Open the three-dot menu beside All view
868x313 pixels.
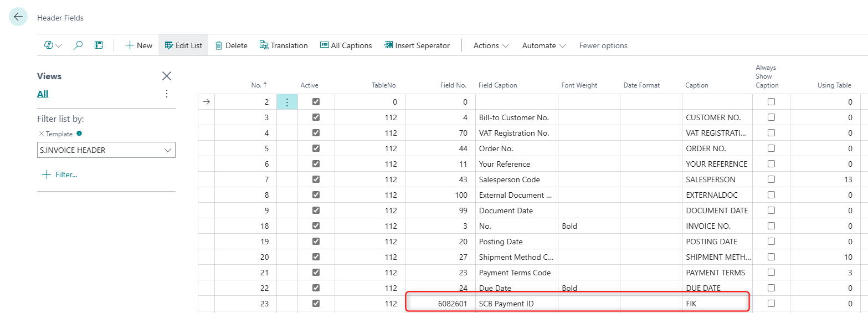pos(167,94)
